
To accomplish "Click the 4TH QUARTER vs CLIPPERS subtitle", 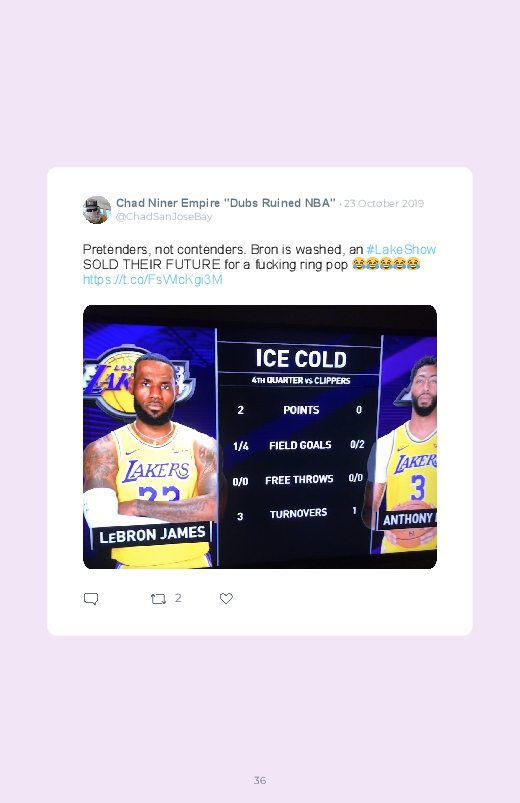I will 301,380.
